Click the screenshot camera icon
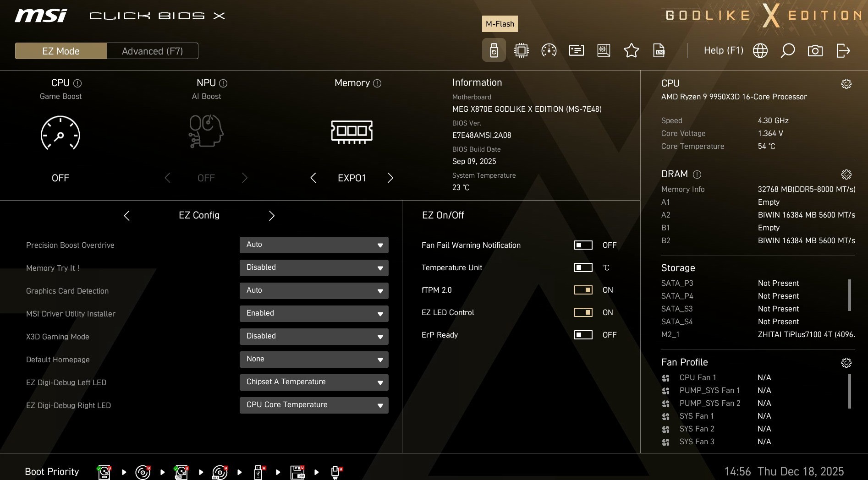This screenshot has height=480, width=868. (815, 50)
